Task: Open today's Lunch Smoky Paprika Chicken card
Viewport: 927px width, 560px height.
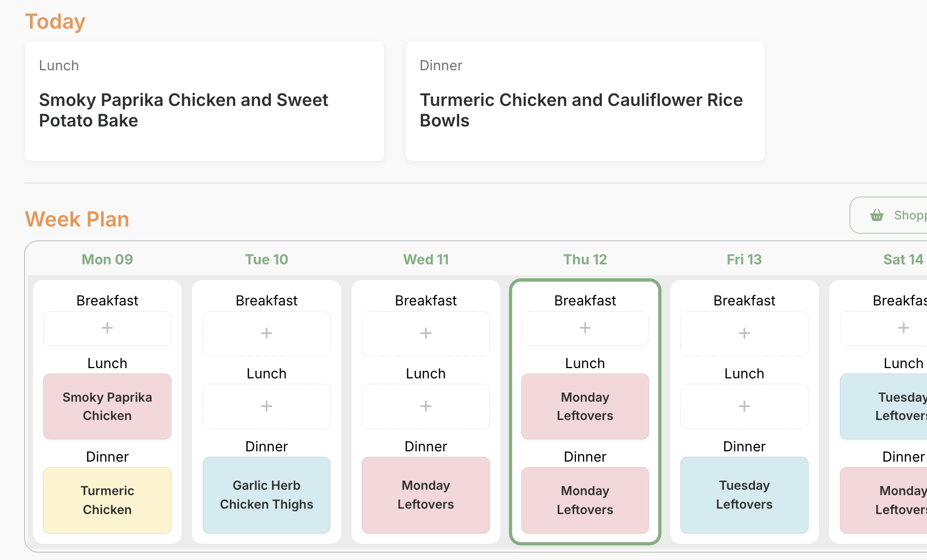Action: point(204,101)
